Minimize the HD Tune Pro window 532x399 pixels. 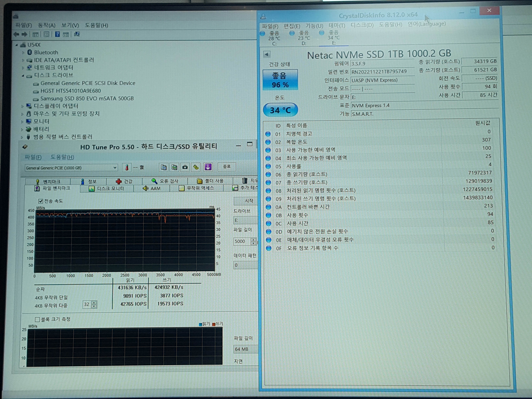[238, 146]
